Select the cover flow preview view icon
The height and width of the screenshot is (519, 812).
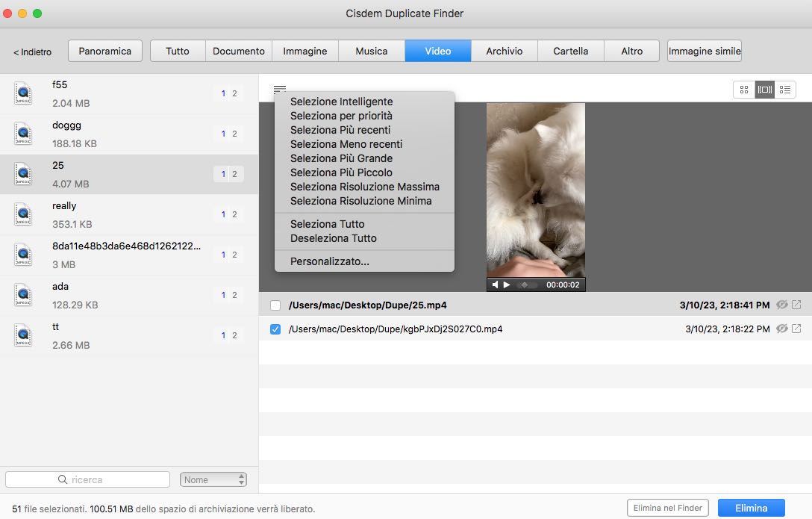pos(764,90)
